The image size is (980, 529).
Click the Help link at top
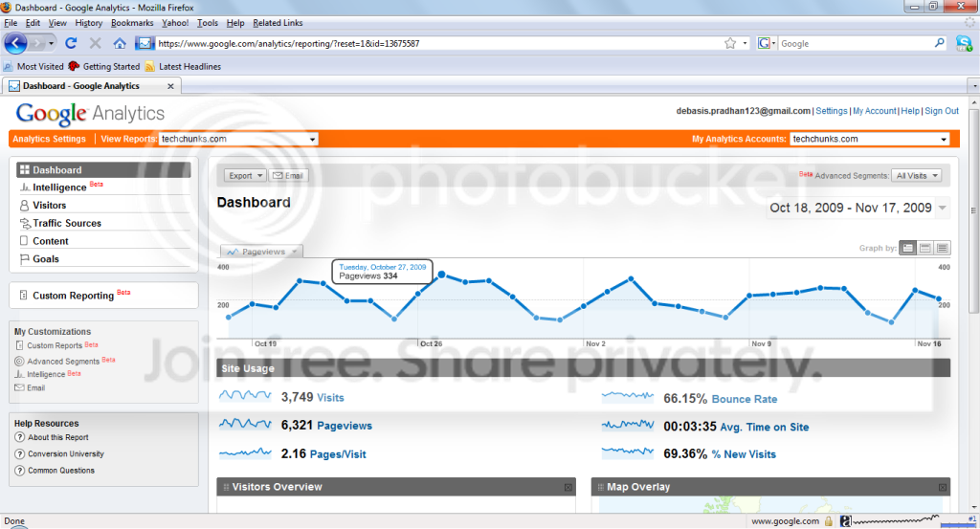click(x=910, y=111)
